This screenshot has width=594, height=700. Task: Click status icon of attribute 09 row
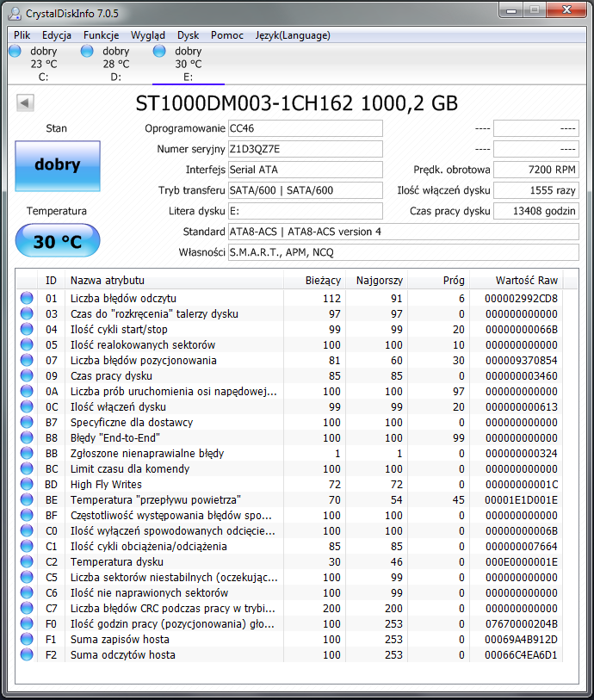27,376
